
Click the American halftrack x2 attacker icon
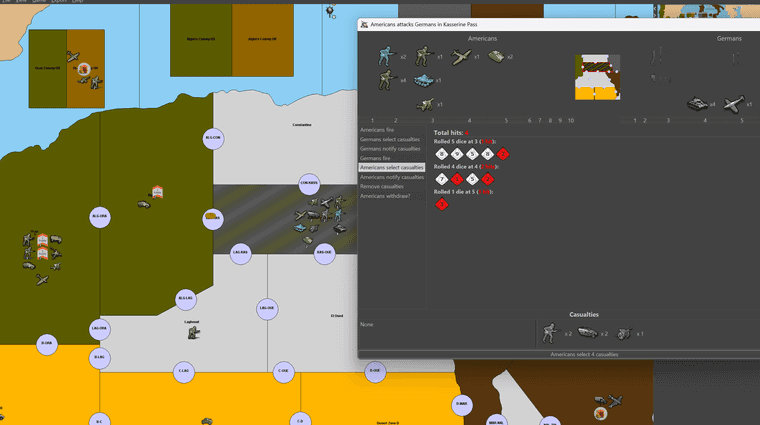click(x=495, y=57)
